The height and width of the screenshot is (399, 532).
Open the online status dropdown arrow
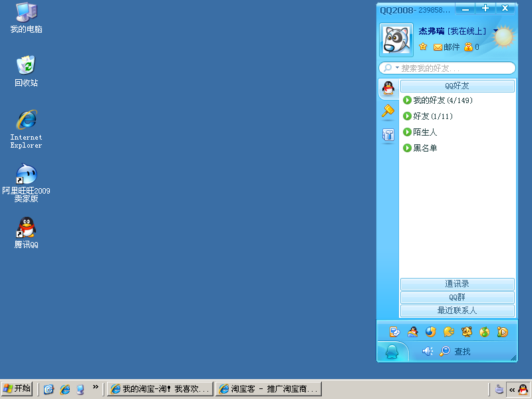[x=495, y=31]
